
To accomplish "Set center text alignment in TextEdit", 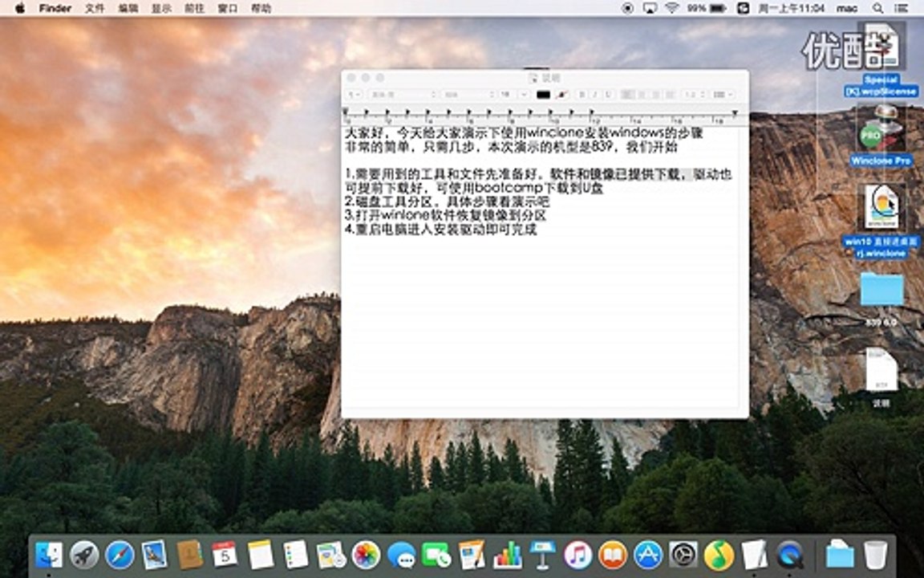I will point(642,95).
